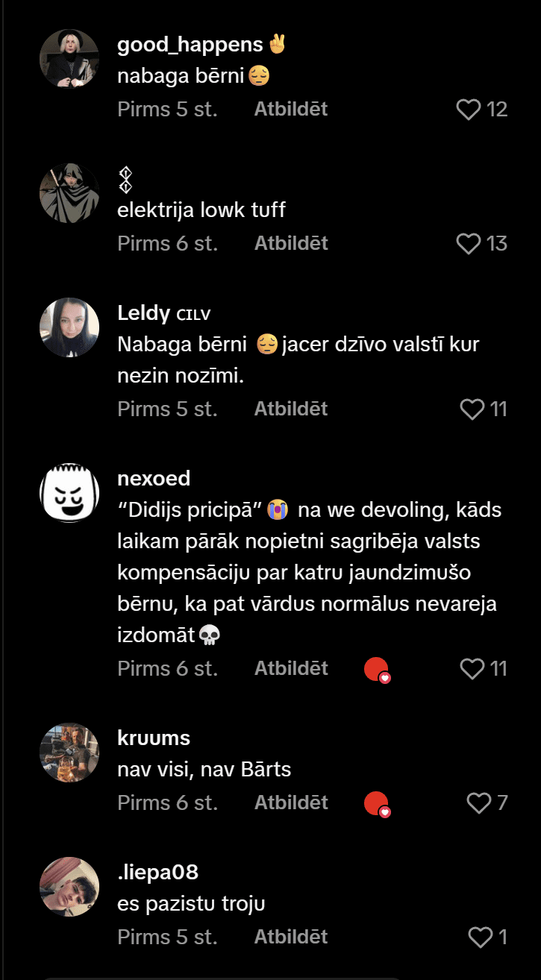The height and width of the screenshot is (980, 541).
Task: Heart the kruums comment
Action: [479, 803]
